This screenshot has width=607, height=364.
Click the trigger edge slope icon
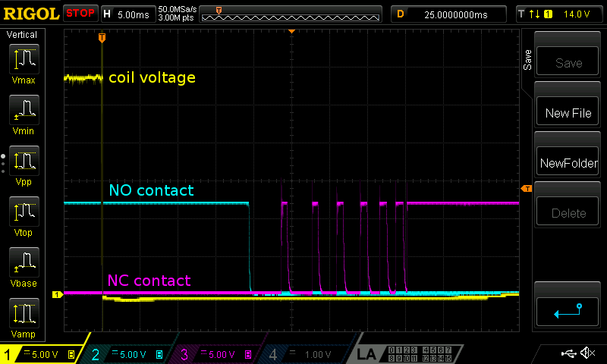[x=535, y=14]
